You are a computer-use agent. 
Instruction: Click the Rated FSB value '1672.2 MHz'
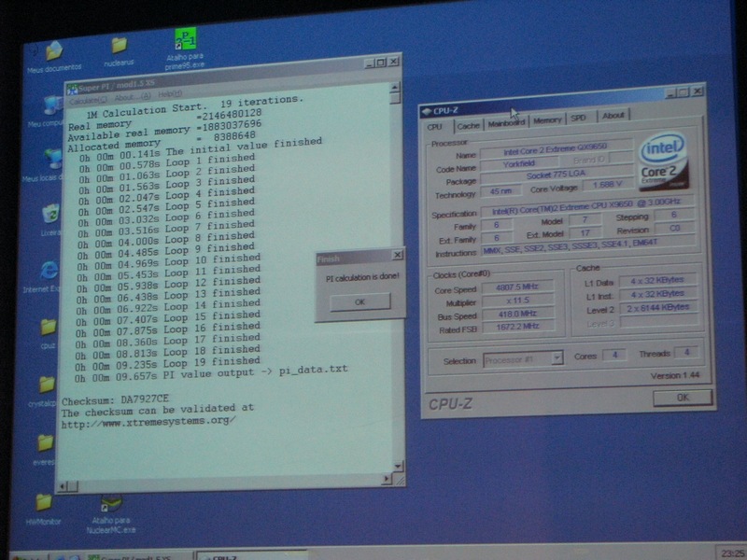[517, 327]
